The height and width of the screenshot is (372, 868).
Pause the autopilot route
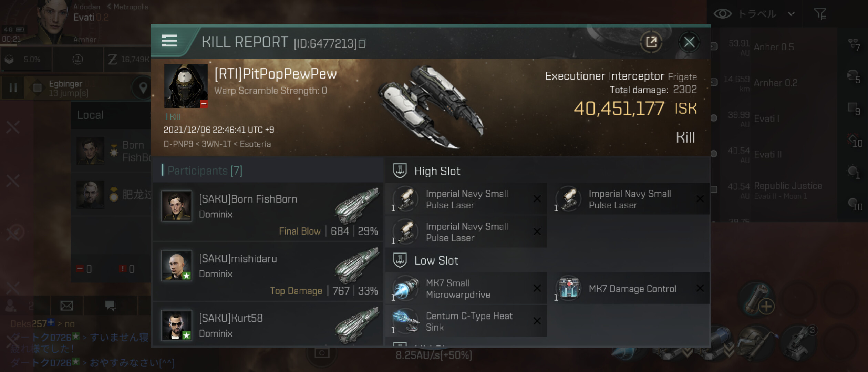(x=13, y=88)
